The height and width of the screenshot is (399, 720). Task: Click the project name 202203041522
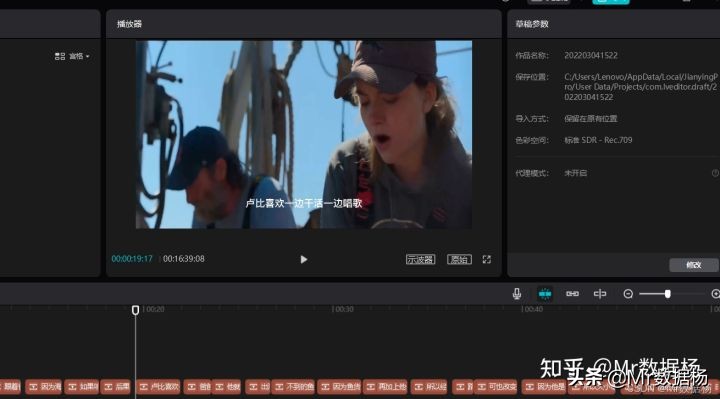click(591, 55)
